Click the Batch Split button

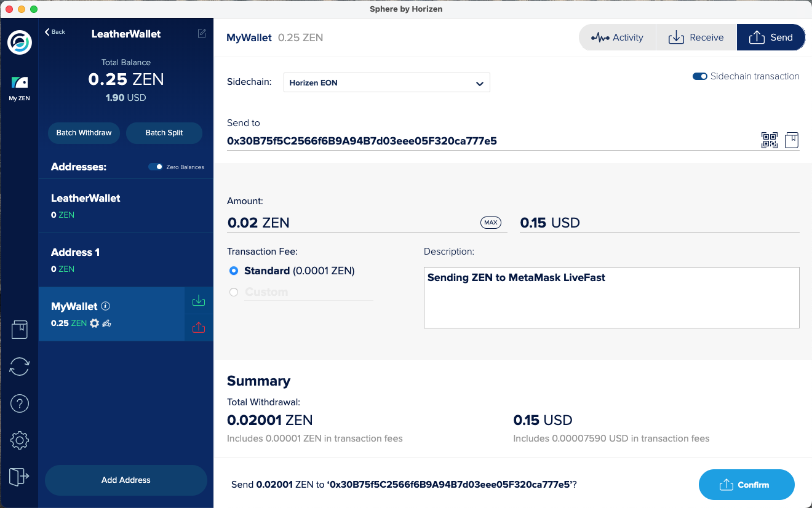(x=164, y=133)
